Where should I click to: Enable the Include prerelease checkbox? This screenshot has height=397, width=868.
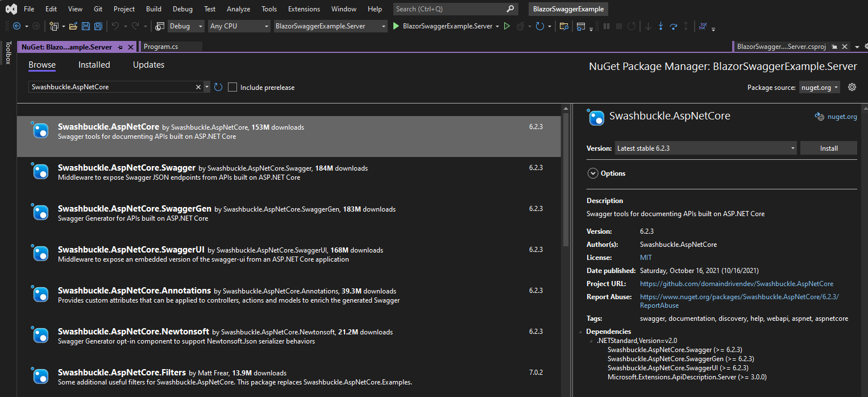pyautogui.click(x=232, y=87)
